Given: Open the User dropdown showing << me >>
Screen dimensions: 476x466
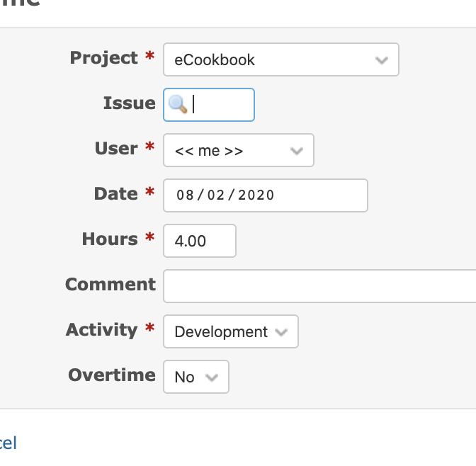Looking at the screenshot, I should pyautogui.click(x=239, y=150).
